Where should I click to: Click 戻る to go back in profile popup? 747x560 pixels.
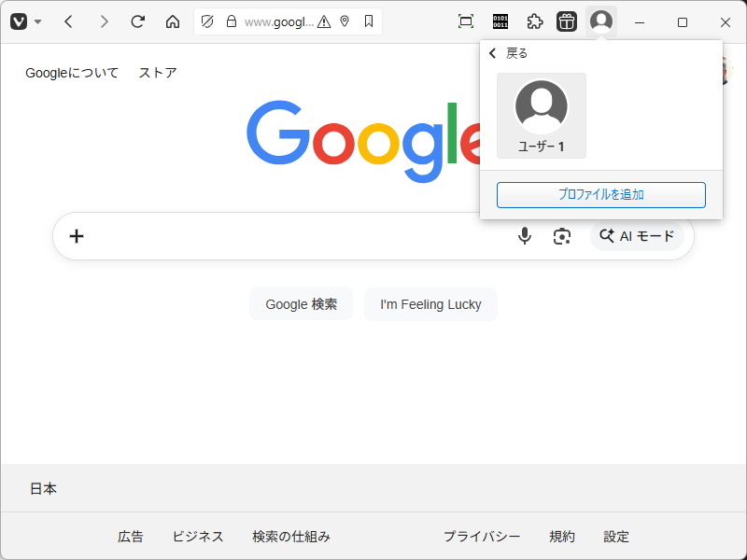(x=508, y=53)
